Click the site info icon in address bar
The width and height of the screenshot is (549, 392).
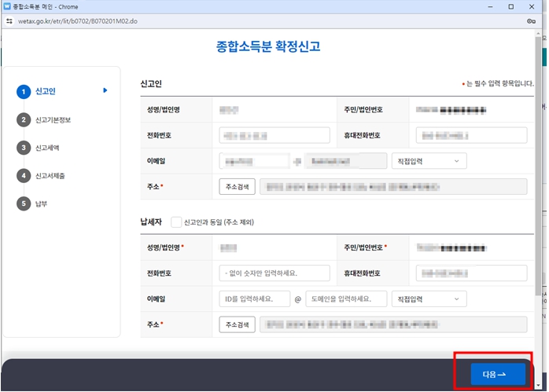point(9,21)
